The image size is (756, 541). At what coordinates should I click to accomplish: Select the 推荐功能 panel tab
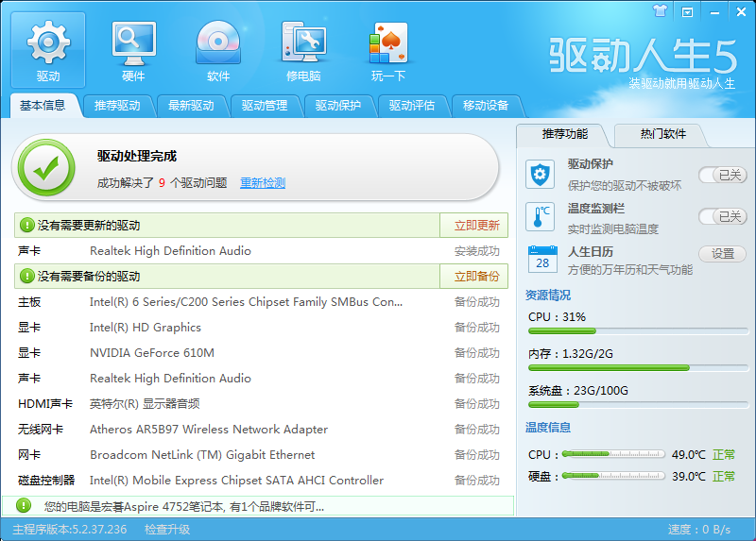tap(564, 134)
